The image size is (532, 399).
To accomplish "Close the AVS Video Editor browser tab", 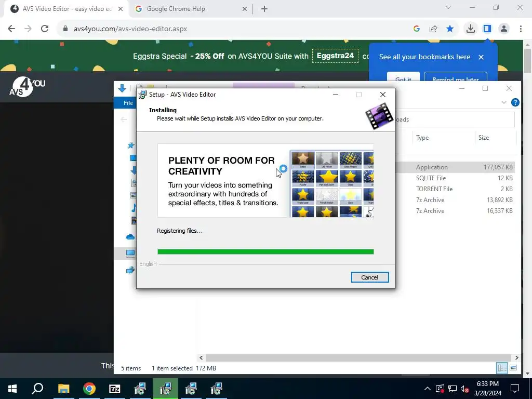I will tap(121, 9).
